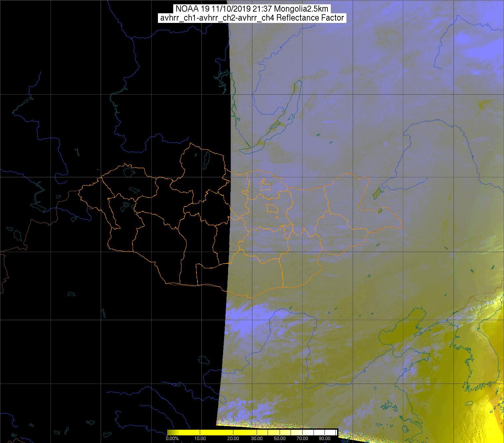The image size is (504, 443).
Task: Click the NOAA 19 date title line
Action: click(252, 9)
